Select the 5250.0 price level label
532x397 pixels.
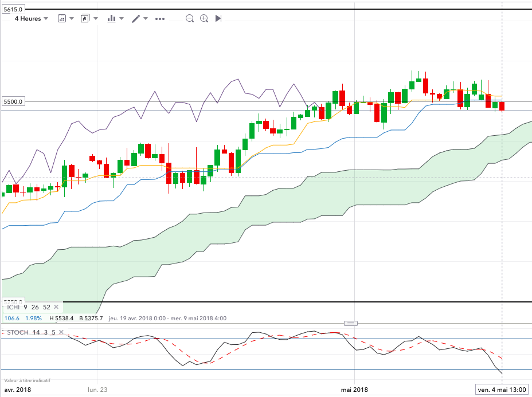click(x=13, y=301)
